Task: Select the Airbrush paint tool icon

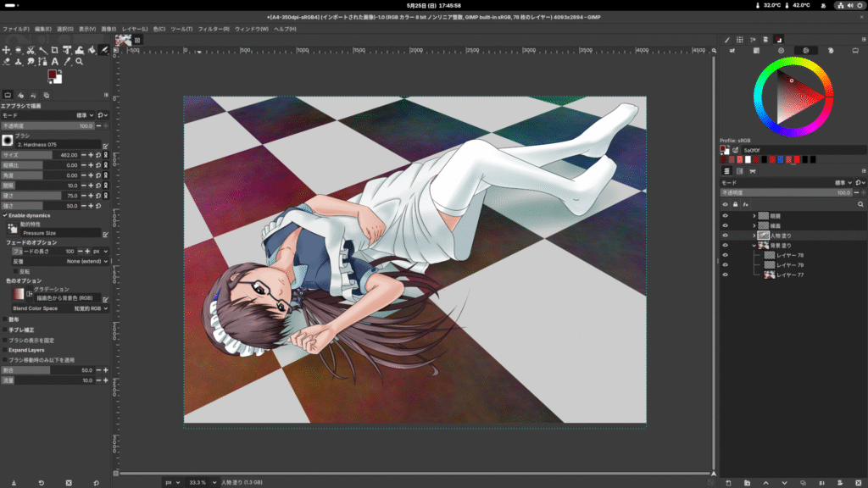Action: tap(103, 50)
